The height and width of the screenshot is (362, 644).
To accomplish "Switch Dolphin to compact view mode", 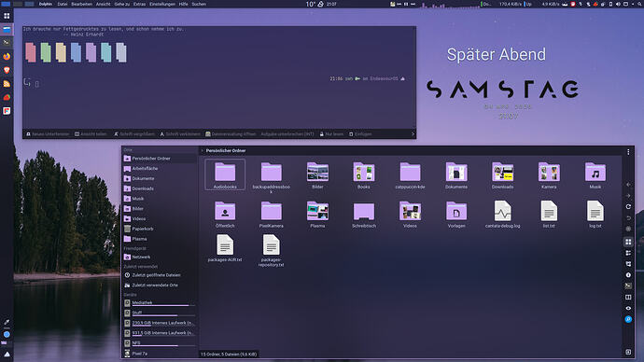I will point(628,253).
